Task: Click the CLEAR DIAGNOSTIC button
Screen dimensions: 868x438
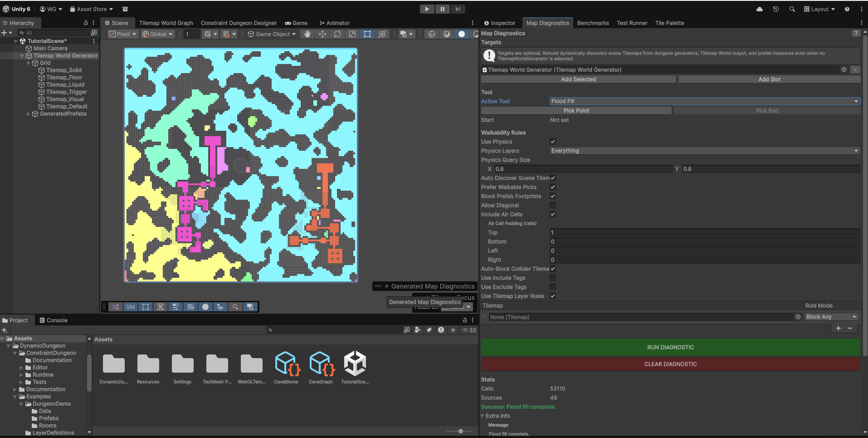Action: point(671,364)
